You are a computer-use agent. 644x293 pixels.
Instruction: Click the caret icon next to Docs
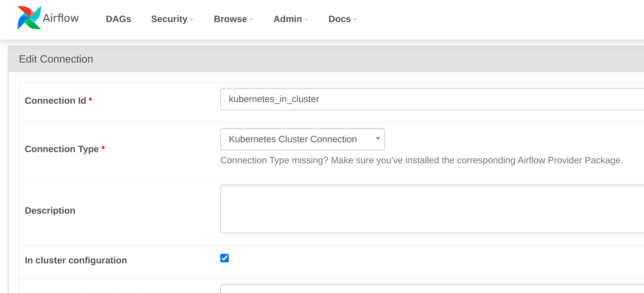tap(355, 20)
